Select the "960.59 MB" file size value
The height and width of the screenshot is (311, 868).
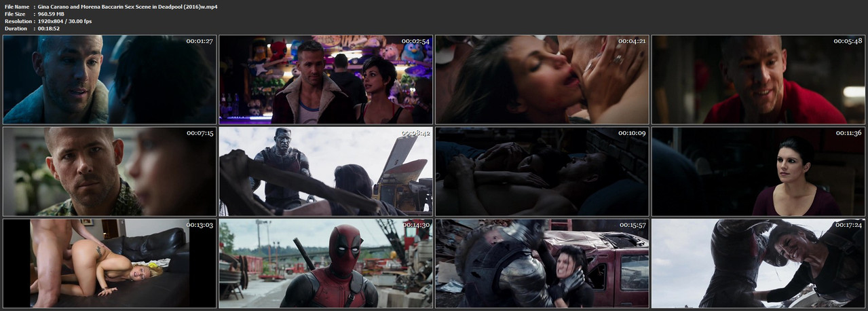point(52,14)
